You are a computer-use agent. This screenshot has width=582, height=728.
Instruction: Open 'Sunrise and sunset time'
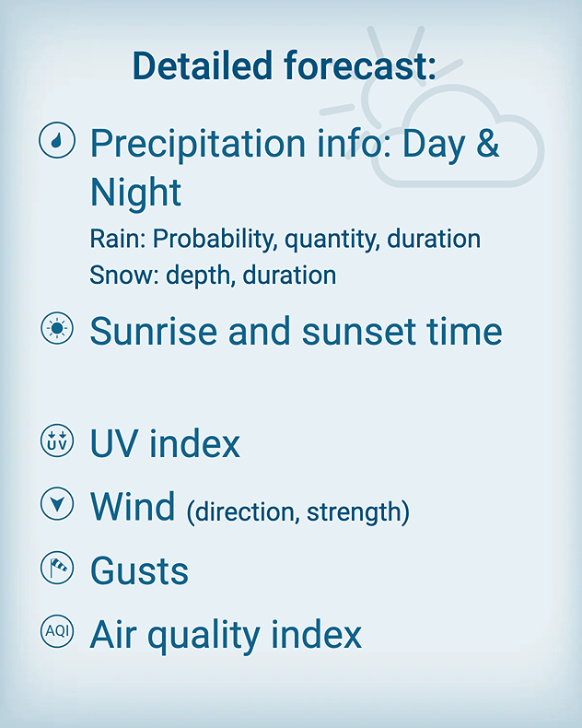pyautogui.click(x=296, y=331)
